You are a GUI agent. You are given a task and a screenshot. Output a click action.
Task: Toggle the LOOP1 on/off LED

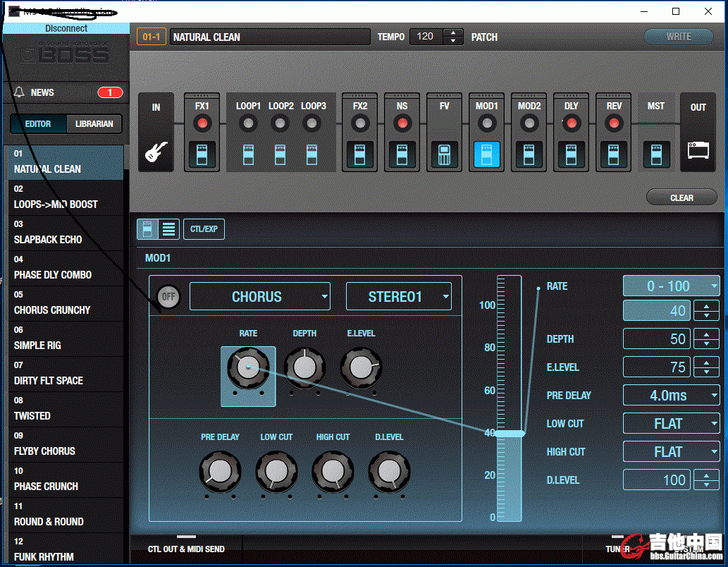click(x=248, y=123)
